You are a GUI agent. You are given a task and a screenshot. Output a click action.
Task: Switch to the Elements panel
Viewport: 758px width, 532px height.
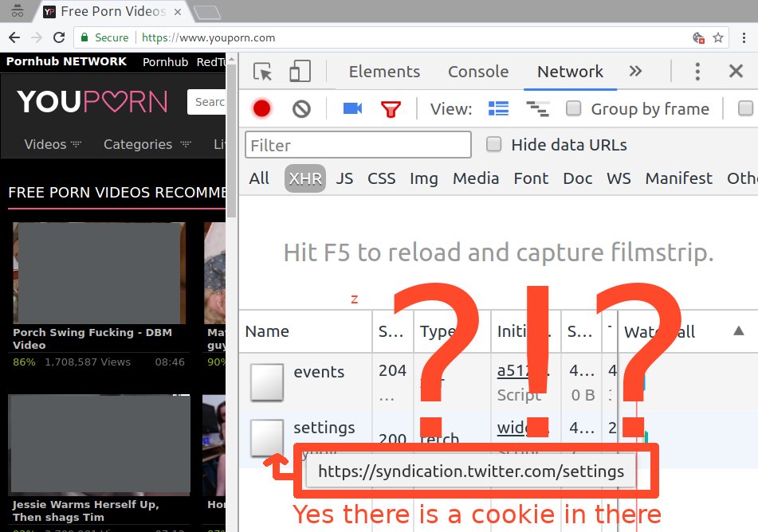coord(384,72)
